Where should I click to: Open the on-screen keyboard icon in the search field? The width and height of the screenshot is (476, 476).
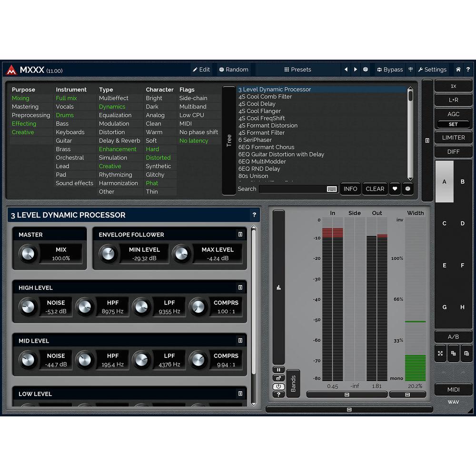tap(332, 189)
